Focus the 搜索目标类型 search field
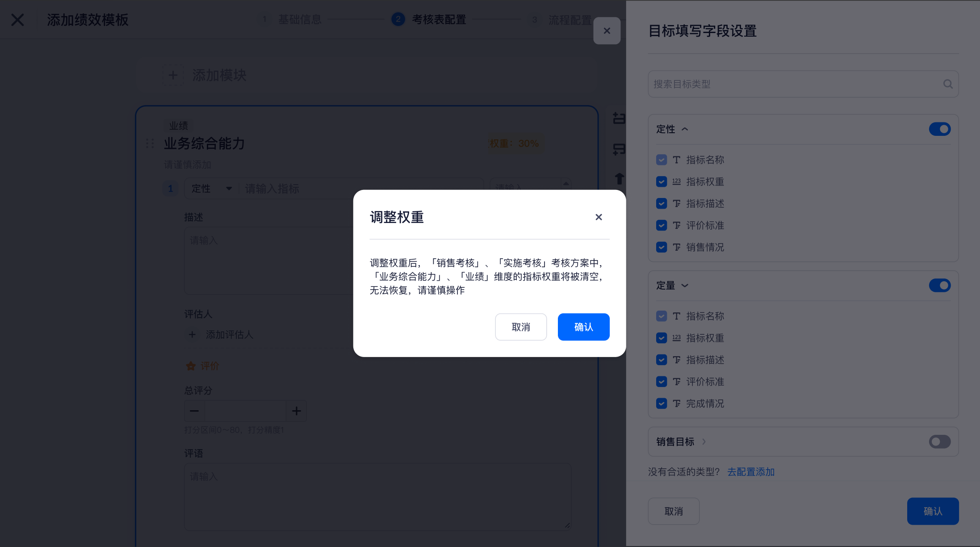The image size is (980, 547). click(x=795, y=84)
